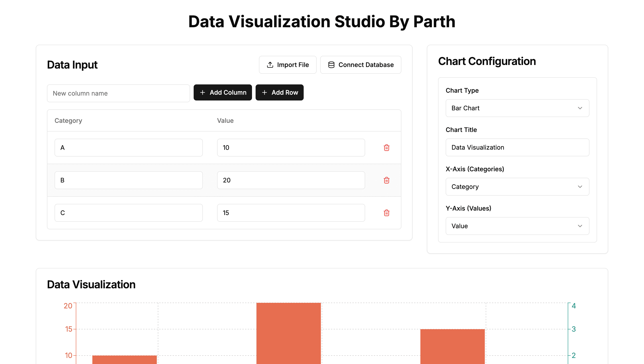Open the X-Axis Categories dropdown
This screenshot has height=364, width=644.
(x=517, y=187)
